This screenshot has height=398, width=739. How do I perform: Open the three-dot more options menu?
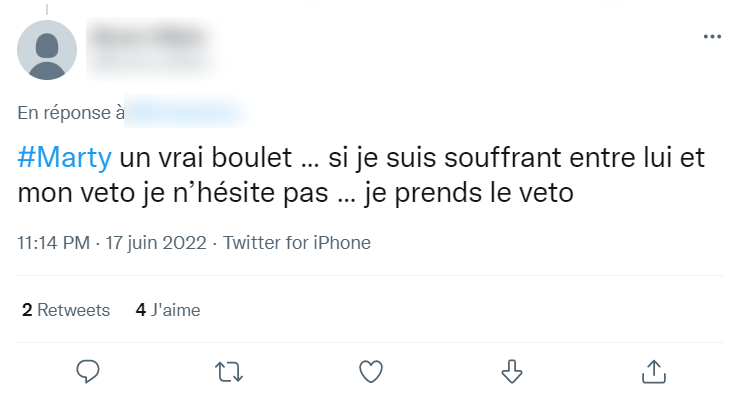(712, 36)
